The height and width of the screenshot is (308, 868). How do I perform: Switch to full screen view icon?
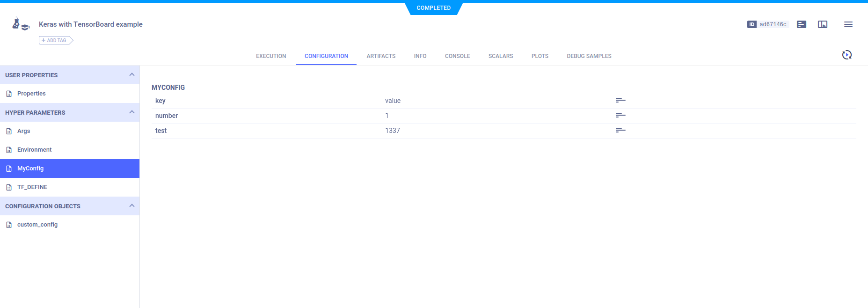823,24
